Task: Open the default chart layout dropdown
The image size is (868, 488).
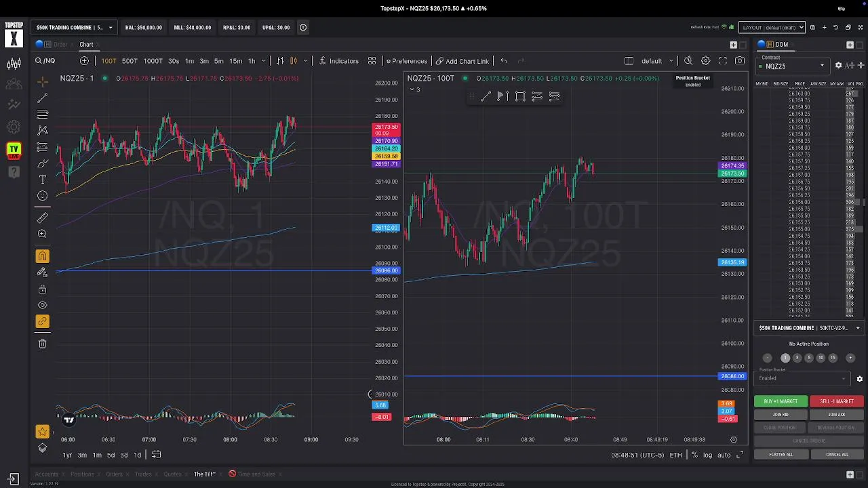Action: pos(656,61)
